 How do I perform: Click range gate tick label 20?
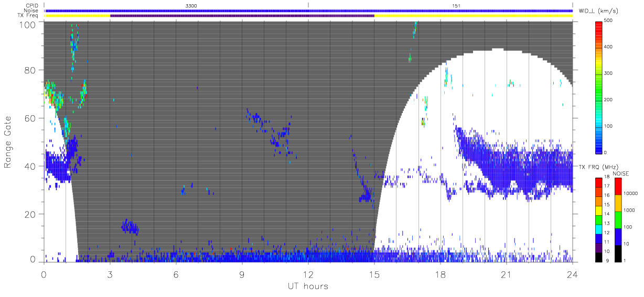[x=31, y=215]
